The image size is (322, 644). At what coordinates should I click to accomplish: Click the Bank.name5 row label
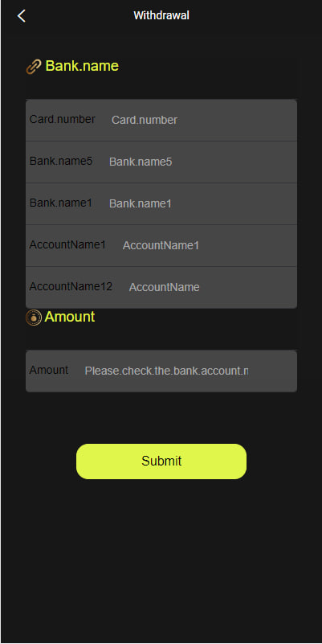(61, 161)
